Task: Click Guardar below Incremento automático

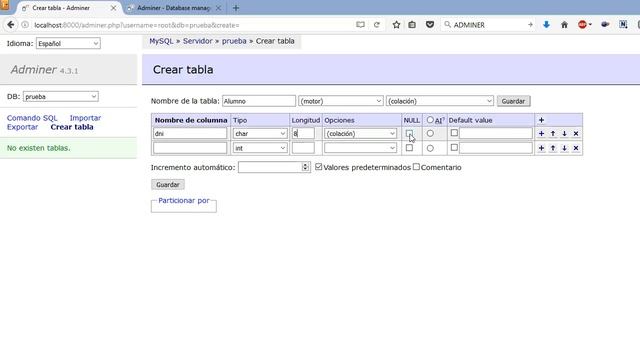Action: pyautogui.click(x=168, y=184)
